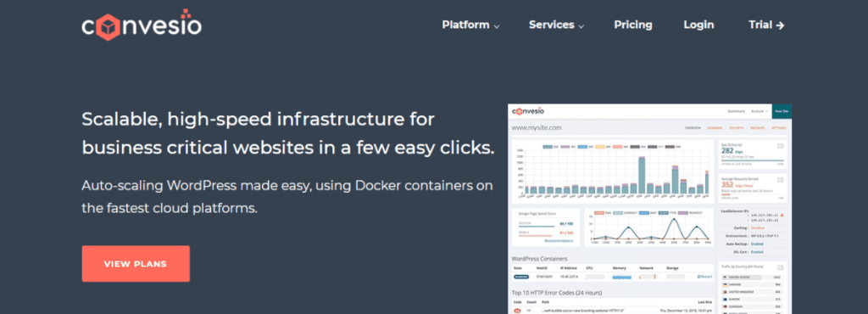Open the Pricing page

(x=632, y=25)
